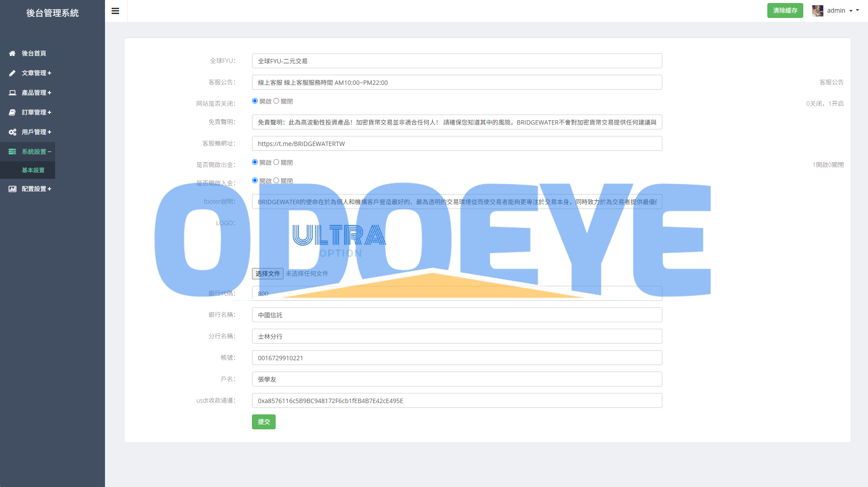Select 關閉 radio for 是否開啟出金
The height and width of the screenshot is (487, 868).
pos(276,162)
